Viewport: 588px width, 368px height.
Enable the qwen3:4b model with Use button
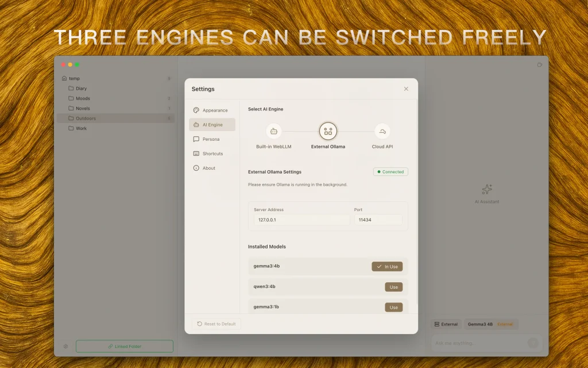[393, 286]
